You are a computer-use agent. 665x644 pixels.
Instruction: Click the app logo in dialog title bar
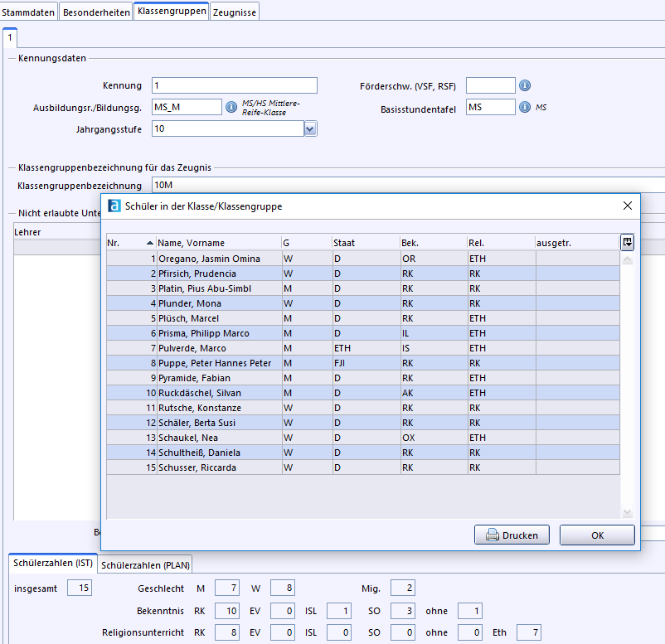(x=114, y=206)
